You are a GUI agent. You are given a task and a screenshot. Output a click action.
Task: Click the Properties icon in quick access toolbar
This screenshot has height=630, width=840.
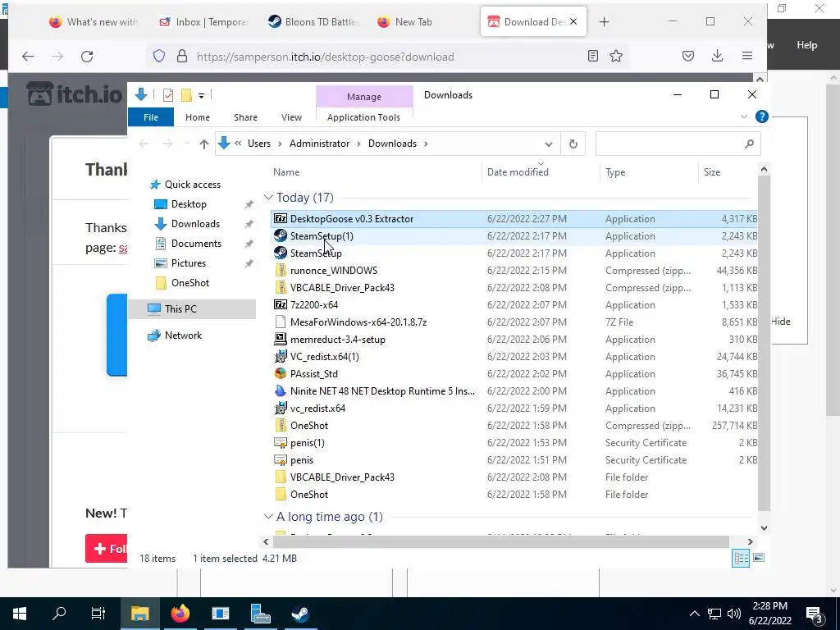(168, 95)
